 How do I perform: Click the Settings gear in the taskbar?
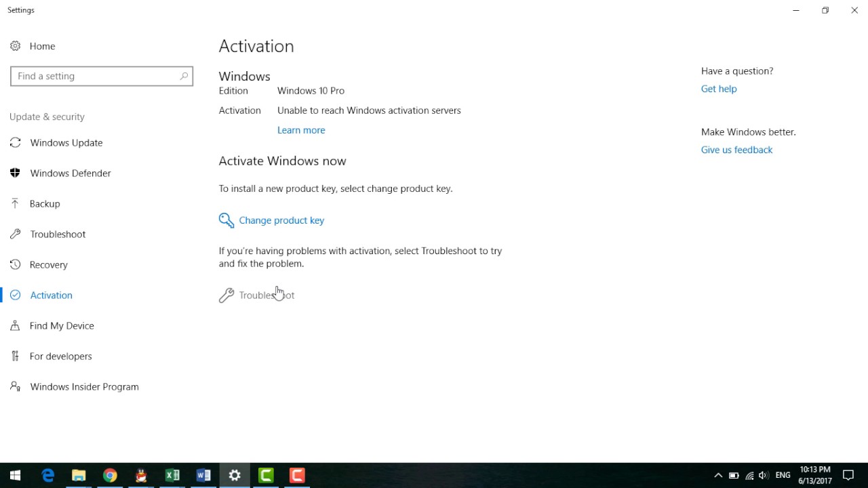(235, 476)
